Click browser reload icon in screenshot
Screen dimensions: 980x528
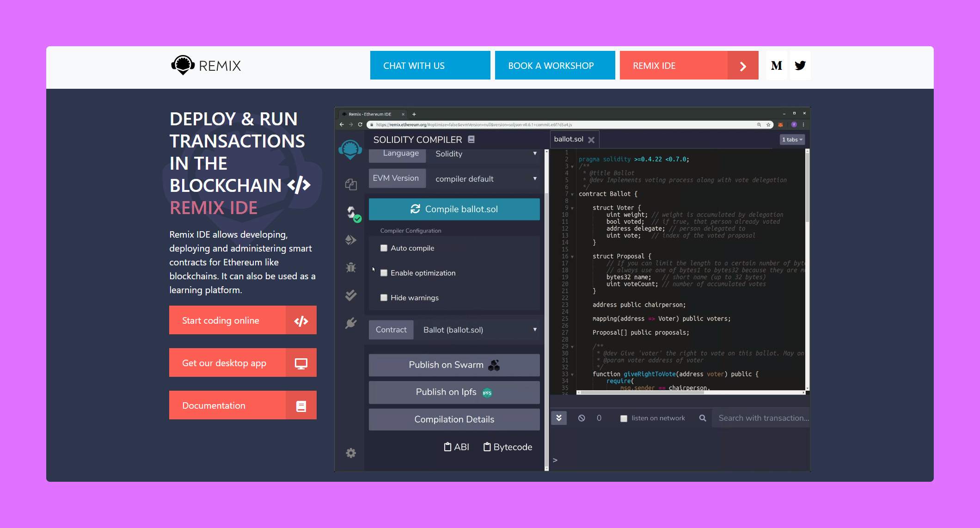(360, 124)
